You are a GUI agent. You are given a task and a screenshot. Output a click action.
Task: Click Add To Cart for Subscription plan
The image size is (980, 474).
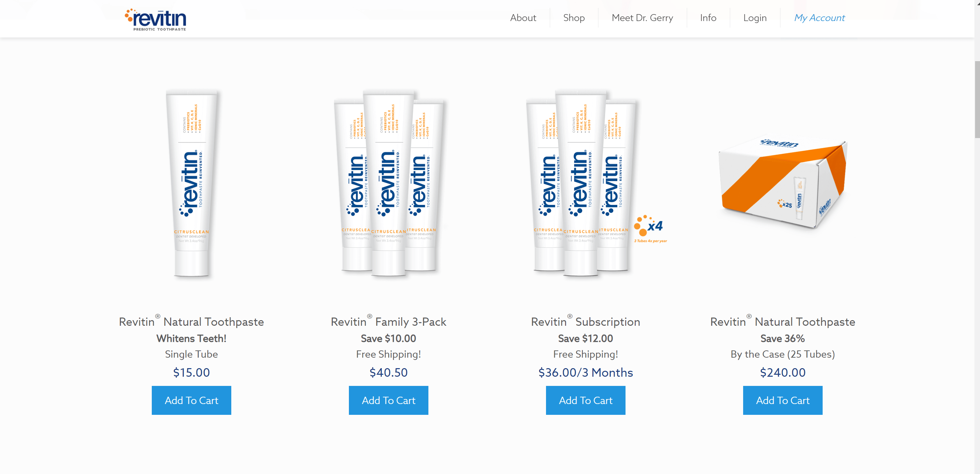pos(586,400)
